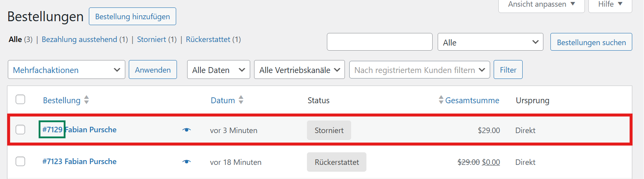This screenshot has height=179, width=644.
Task: Expand the Alle Daten date filter
Action: (x=218, y=70)
